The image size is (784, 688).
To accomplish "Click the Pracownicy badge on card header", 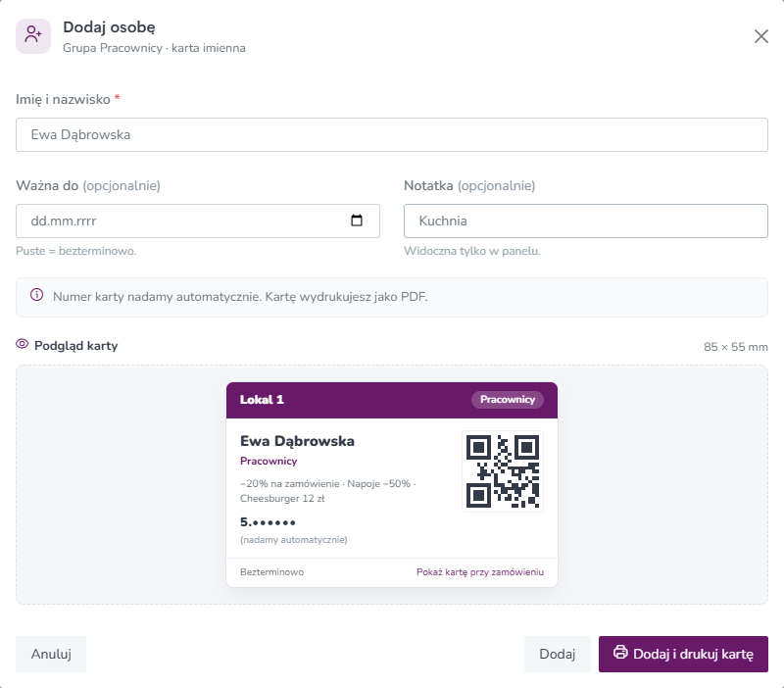I will click(x=508, y=400).
